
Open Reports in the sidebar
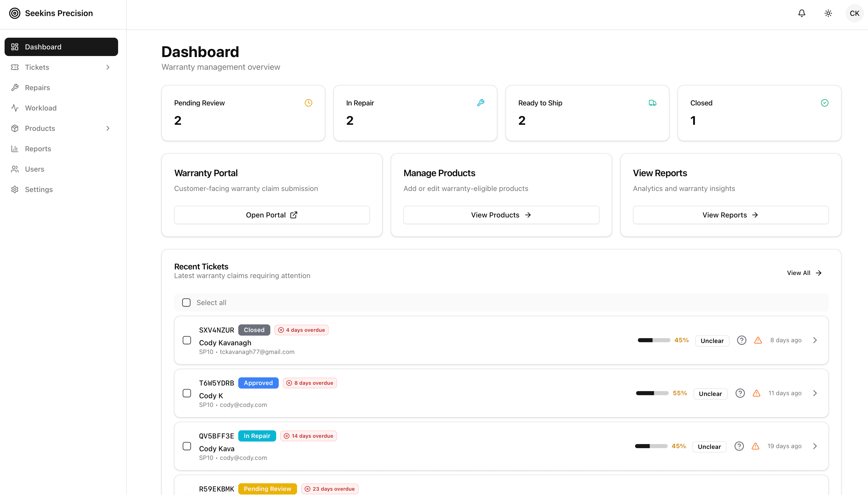(61, 149)
